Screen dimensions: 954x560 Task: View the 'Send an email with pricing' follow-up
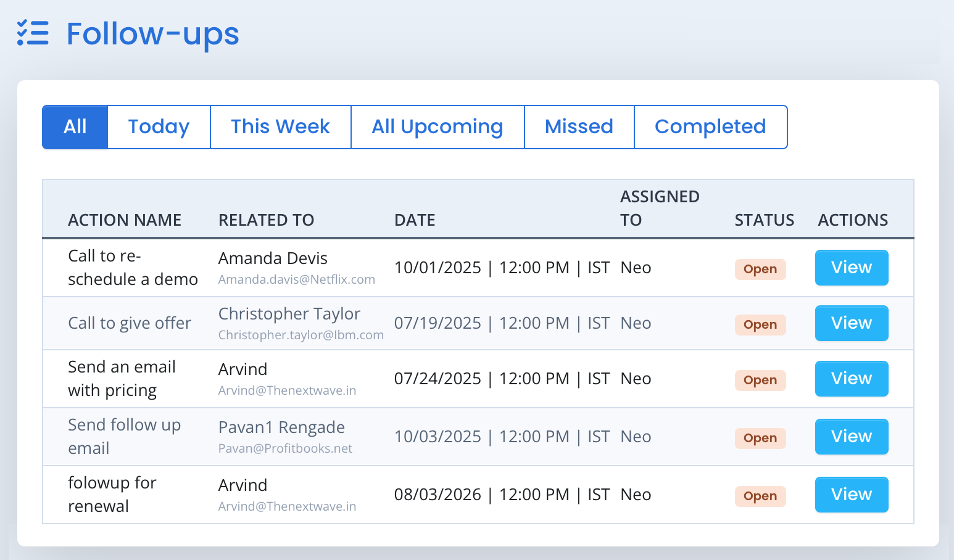click(x=851, y=379)
